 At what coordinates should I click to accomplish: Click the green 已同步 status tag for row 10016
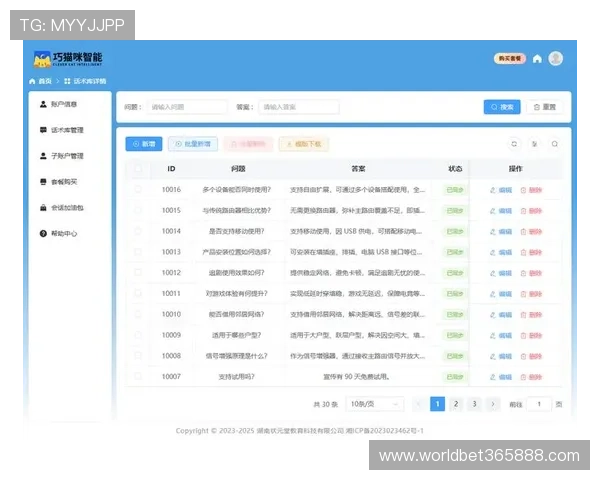(455, 190)
